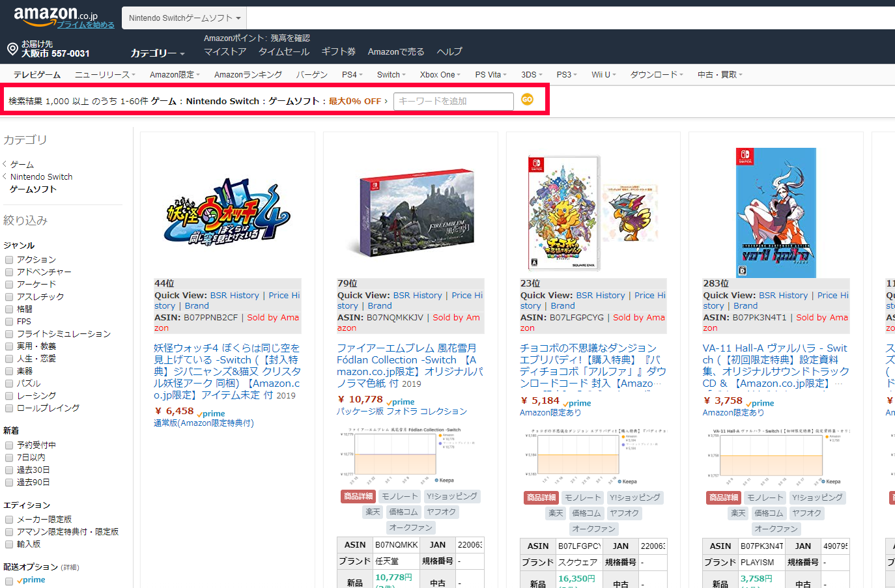Click the Amazon.co.jp logo
This screenshot has height=588, width=895.
coord(55,15)
